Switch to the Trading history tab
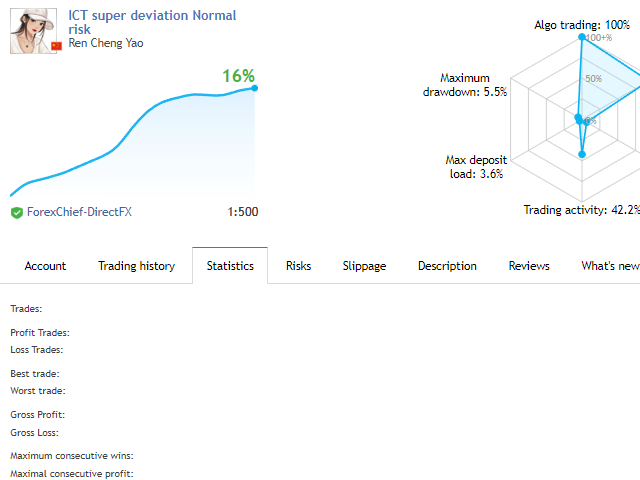The height and width of the screenshot is (480, 640). (137, 266)
